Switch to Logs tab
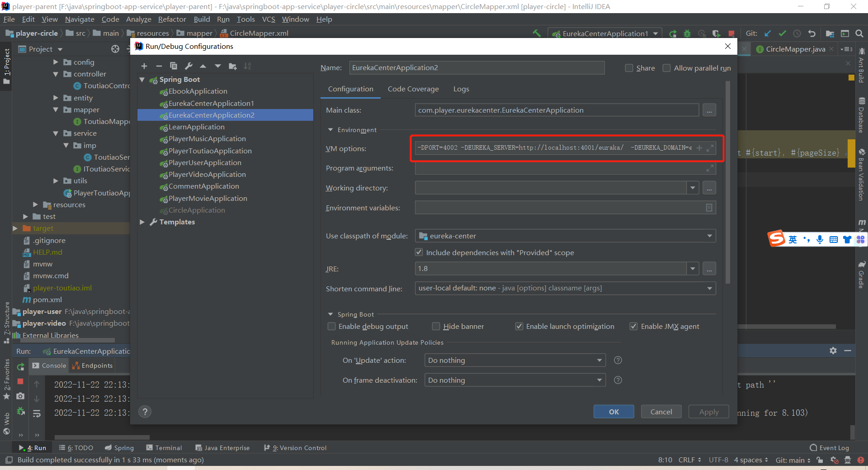The width and height of the screenshot is (868, 470). tap(461, 89)
